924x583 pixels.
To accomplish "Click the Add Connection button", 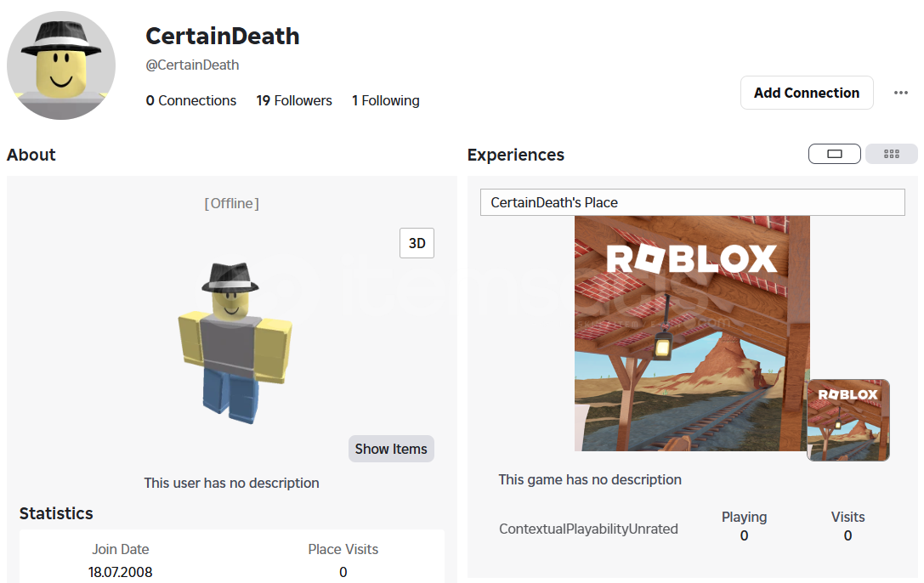I will coord(806,93).
